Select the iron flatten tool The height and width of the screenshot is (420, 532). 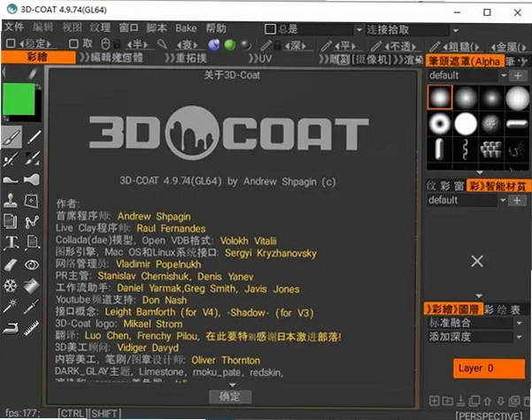11,328
